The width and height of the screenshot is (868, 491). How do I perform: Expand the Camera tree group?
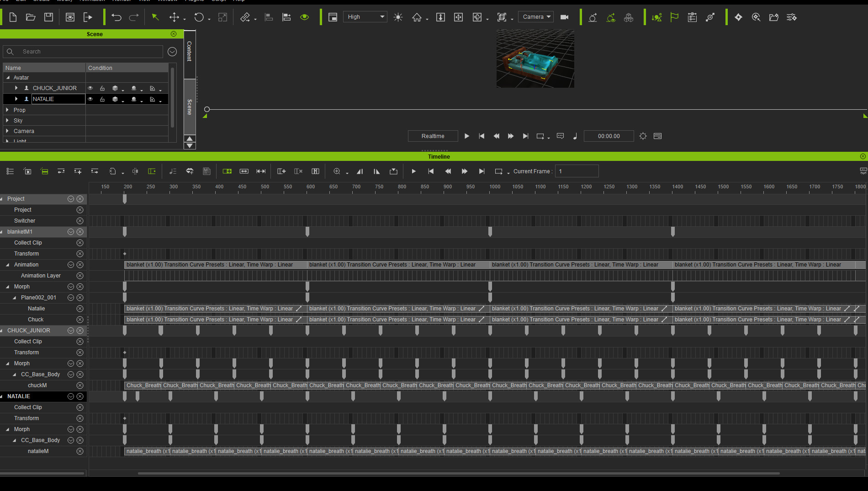[7, 131]
